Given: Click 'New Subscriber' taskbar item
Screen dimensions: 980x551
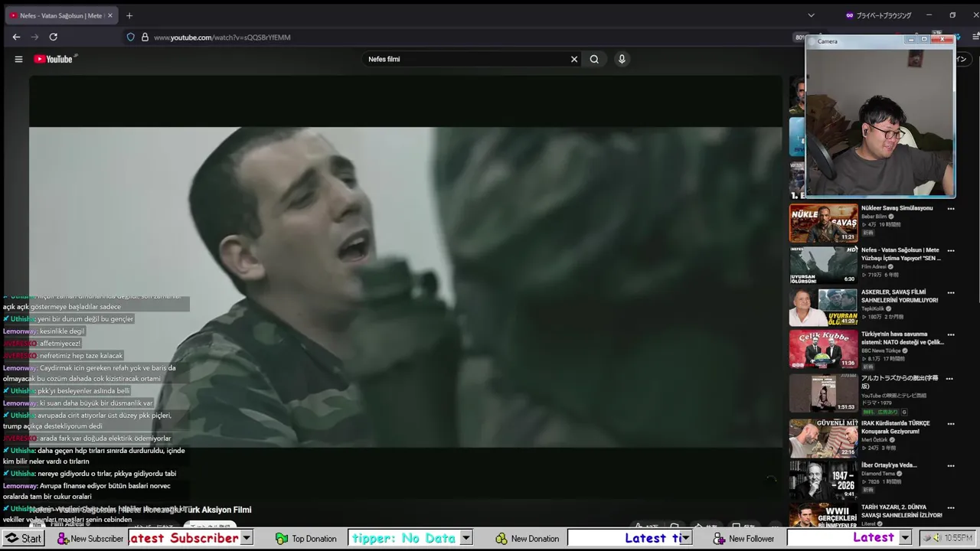Looking at the screenshot, I should click(90, 539).
